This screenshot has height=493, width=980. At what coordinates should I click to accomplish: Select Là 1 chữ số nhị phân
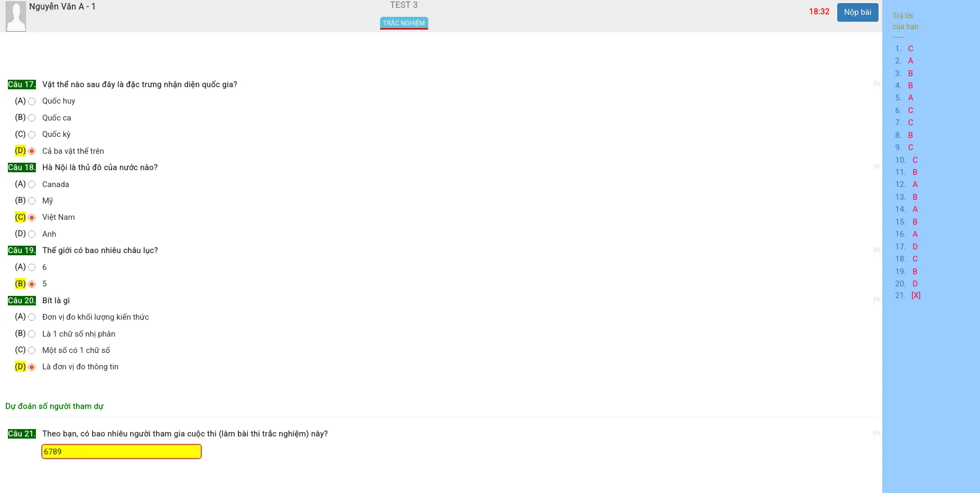32,334
